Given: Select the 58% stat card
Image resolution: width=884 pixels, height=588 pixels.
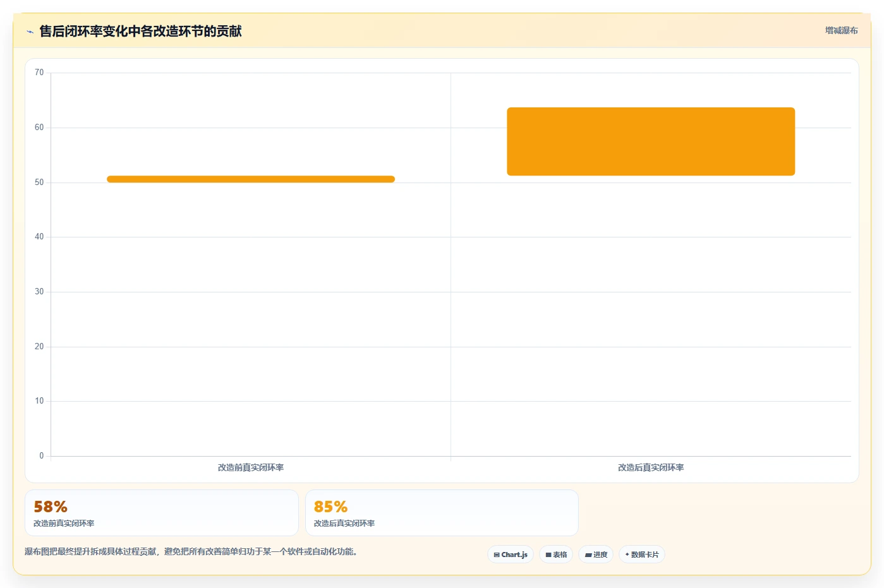Looking at the screenshot, I should 162,513.
